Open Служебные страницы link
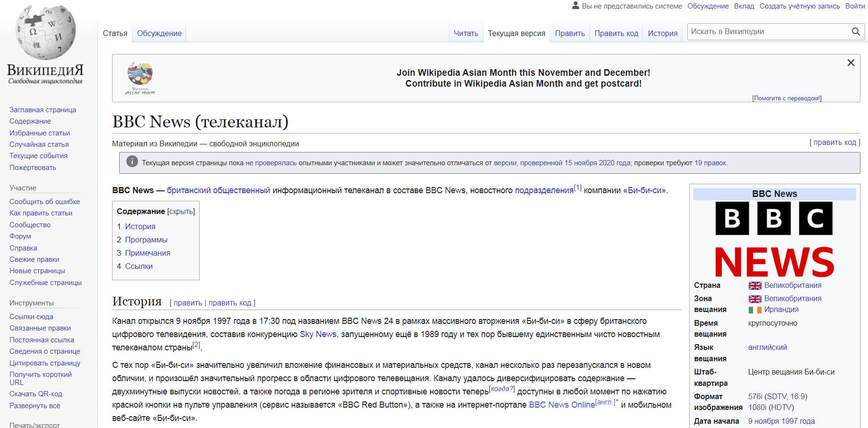This screenshot has height=428, width=868. coord(45,283)
